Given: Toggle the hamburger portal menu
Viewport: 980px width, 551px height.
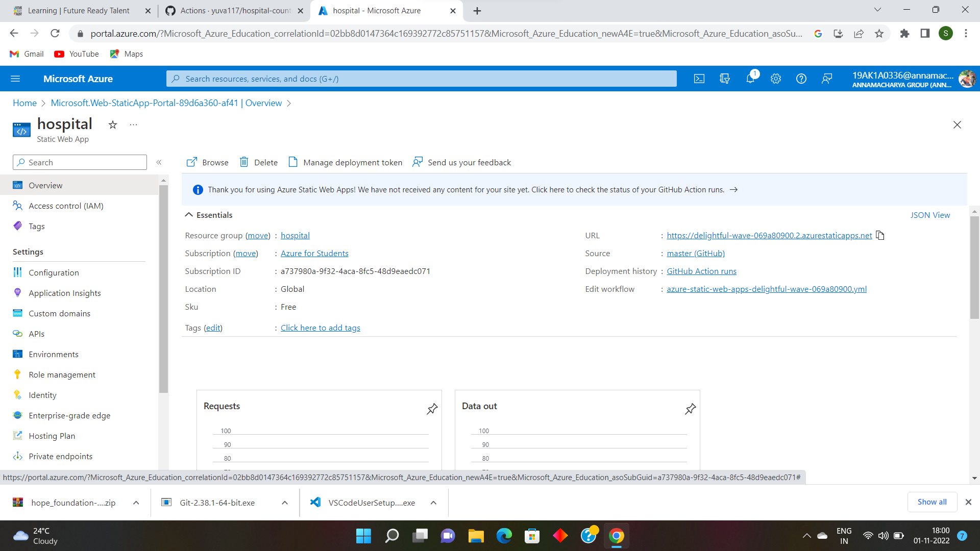Looking at the screenshot, I should [15, 79].
